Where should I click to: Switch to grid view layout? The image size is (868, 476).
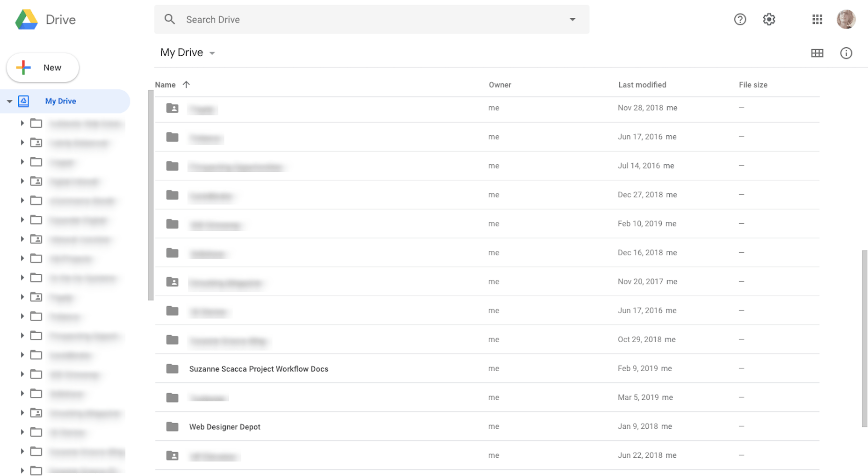point(817,53)
